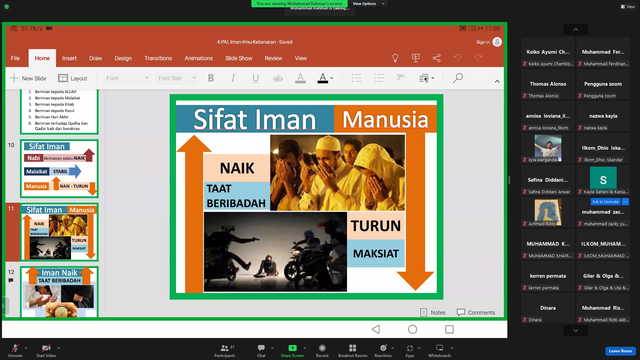Screen dimensions: 640x360
Task: Open the View Options dropdown
Action: click(x=369, y=4)
